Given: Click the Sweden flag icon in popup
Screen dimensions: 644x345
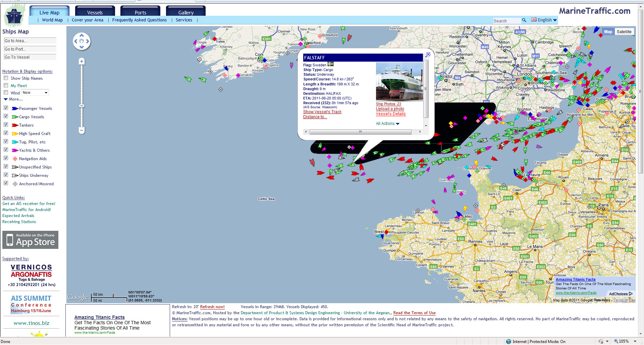Looking at the screenshot, I should pos(330,64).
